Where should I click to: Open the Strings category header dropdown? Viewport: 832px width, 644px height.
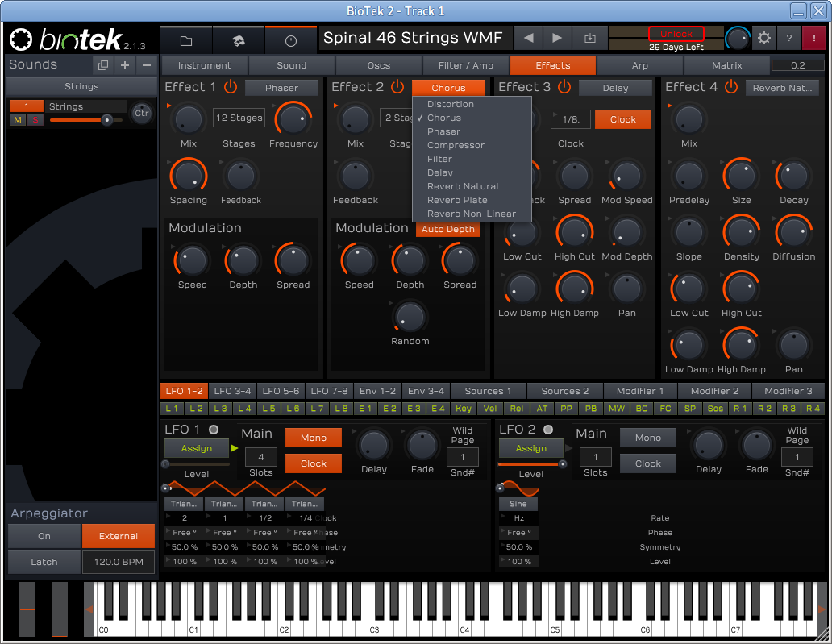tap(81, 86)
